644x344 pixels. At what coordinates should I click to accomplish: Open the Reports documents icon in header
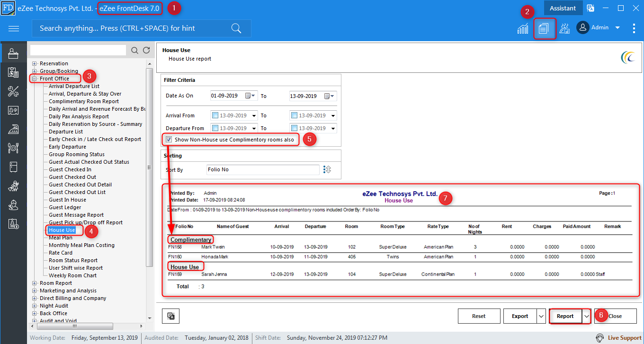pyautogui.click(x=544, y=28)
